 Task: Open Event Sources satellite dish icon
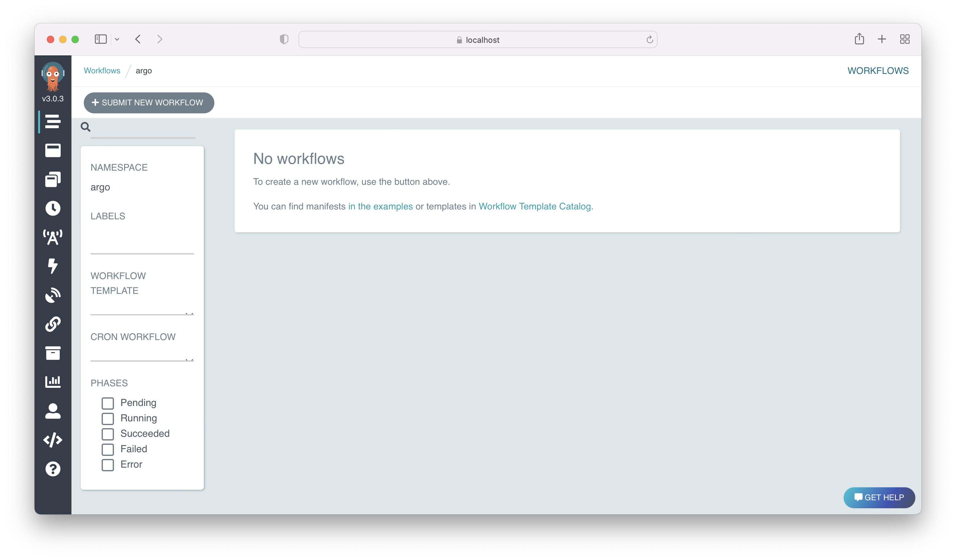coord(53,295)
